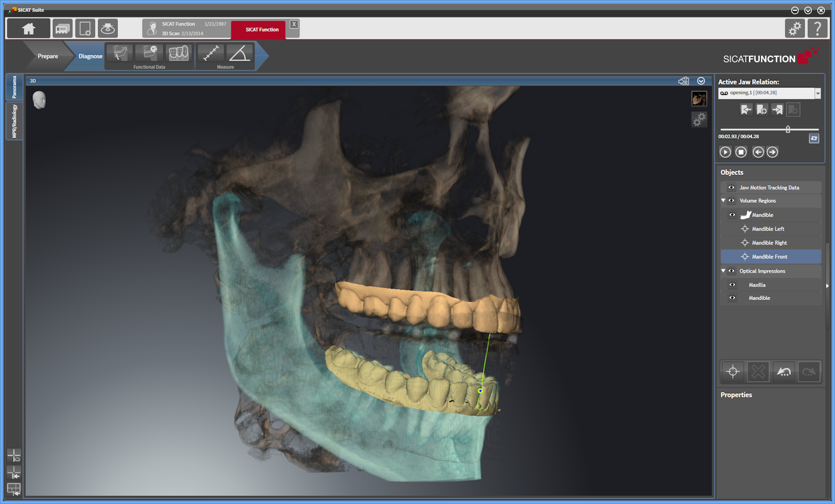835x504 pixels.
Task: Select the Maxilla optical impression row
Action: click(x=771, y=285)
